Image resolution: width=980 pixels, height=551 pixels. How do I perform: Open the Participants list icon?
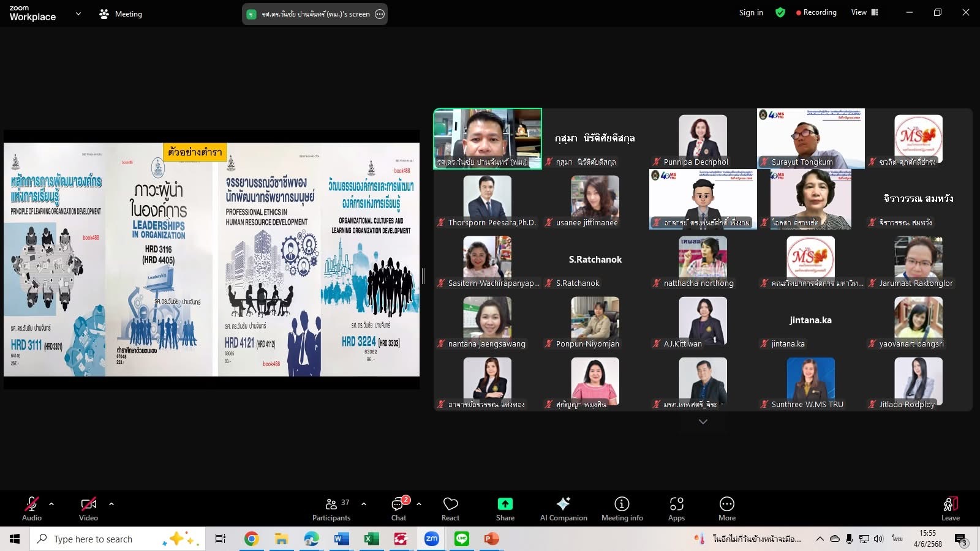pyautogui.click(x=331, y=504)
